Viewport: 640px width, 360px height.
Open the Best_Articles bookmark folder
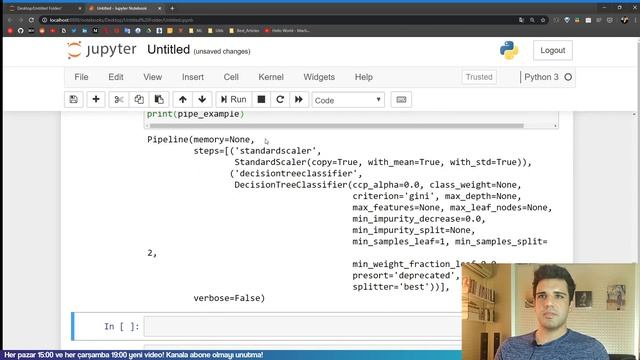pyautogui.click(x=244, y=31)
